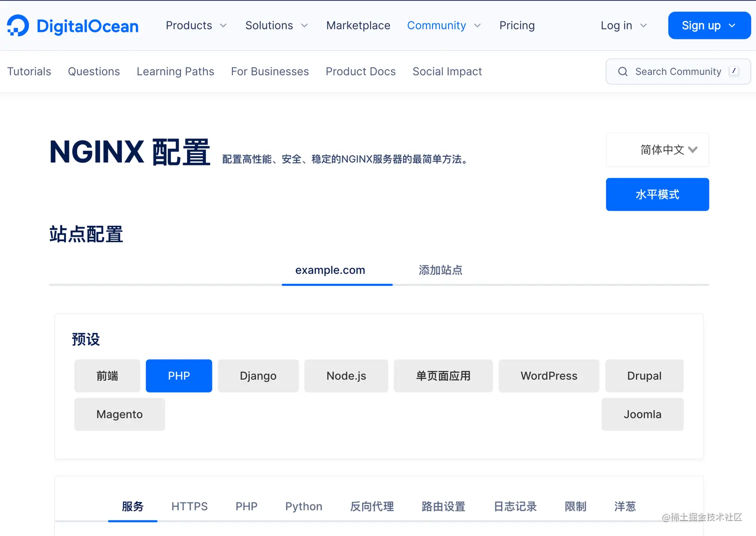Open the Community dropdown
The width and height of the screenshot is (756, 536).
[x=444, y=25]
